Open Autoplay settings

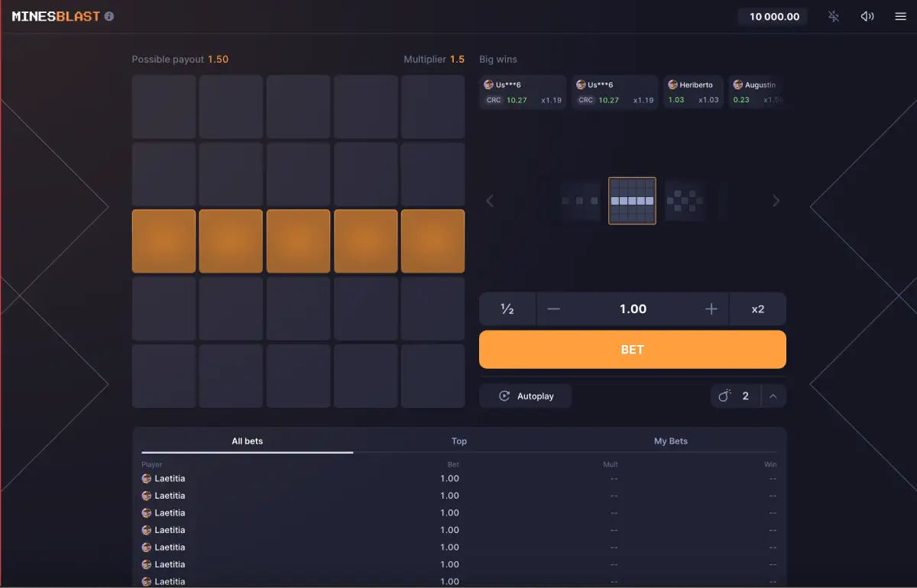click(x=525, y=396)
